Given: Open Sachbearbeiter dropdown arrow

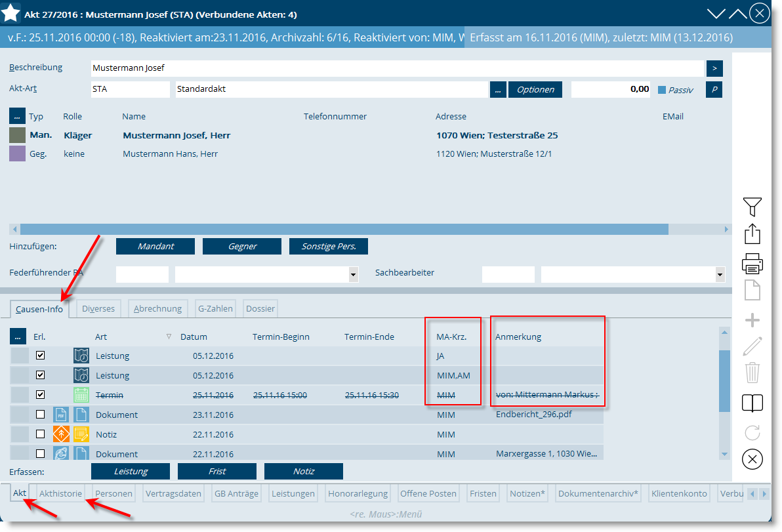Looking at the screenshot, I should point(720,274).
